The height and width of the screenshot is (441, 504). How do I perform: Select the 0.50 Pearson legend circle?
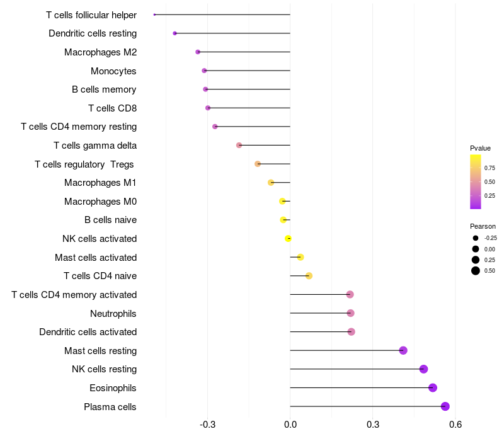click(476, 271)
